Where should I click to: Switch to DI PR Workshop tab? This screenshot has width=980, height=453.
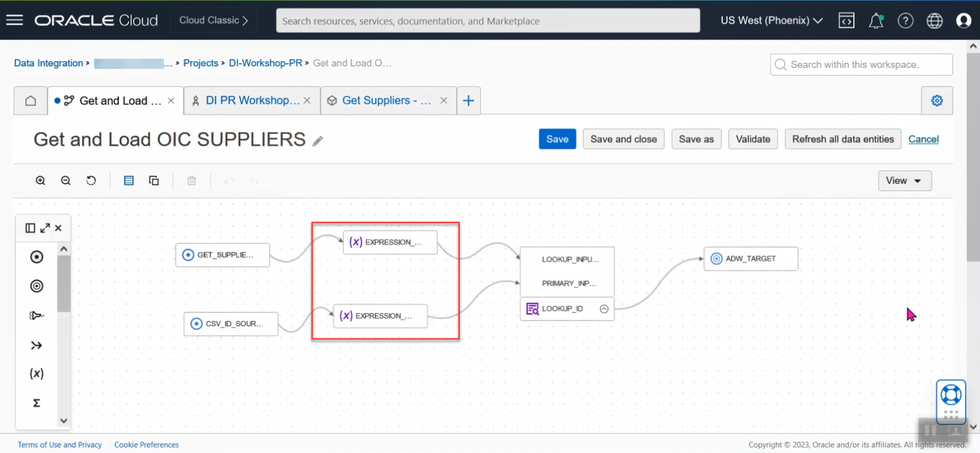pos(252,101)
